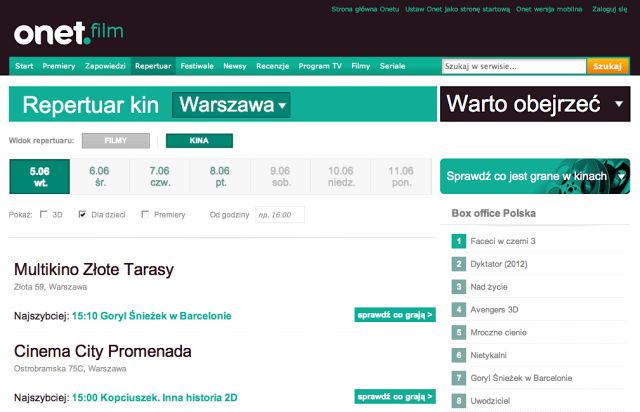Select the Repertuar navigation item

[x=153, y=66]
